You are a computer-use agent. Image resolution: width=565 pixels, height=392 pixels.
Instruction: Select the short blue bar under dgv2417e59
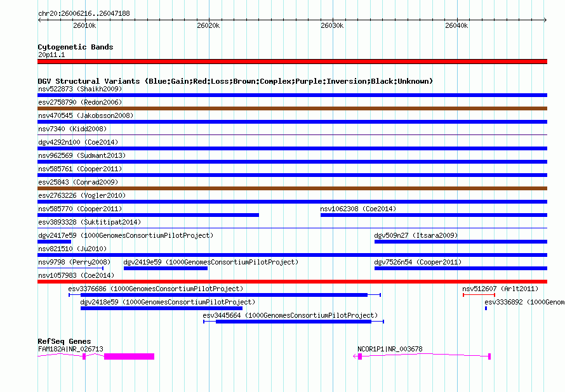click(55, 242)
